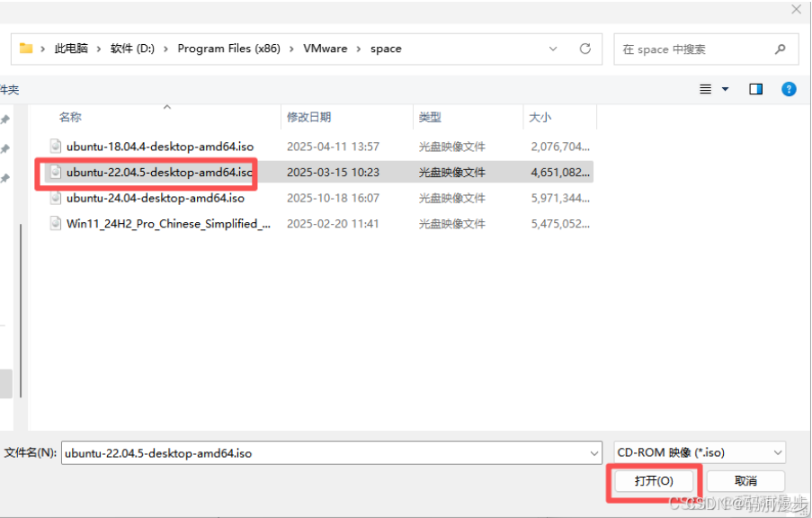
Task: Open the blue help icon
Action: click(x=789, y=89)
